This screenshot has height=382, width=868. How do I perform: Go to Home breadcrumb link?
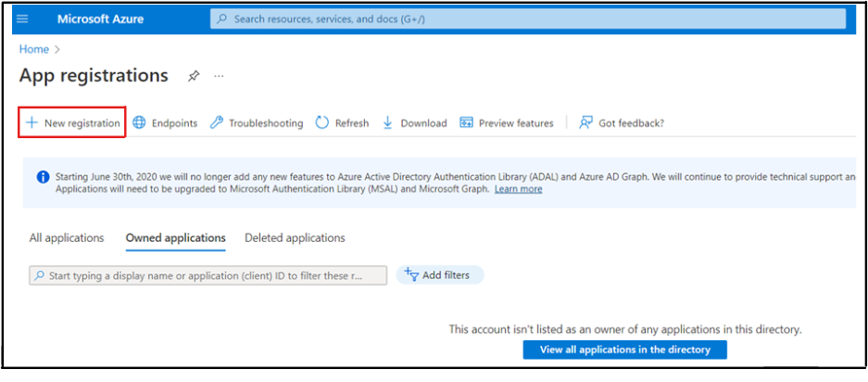(x=33, y=49)
